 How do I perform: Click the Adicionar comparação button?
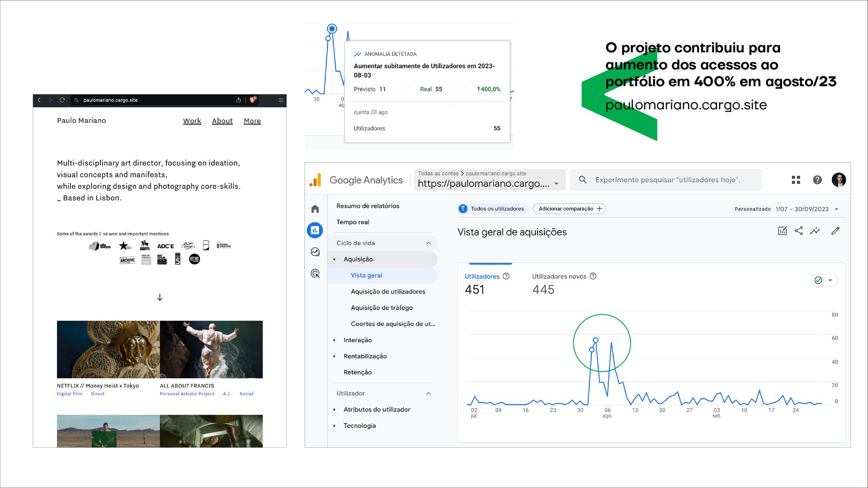tap(569, 209)
